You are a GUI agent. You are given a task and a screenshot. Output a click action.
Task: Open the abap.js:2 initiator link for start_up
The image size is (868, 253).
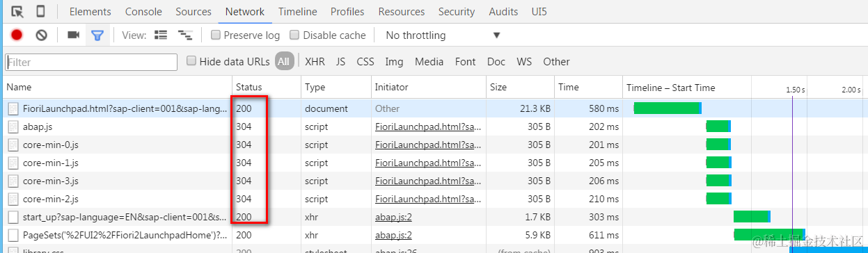click(393, 217)
